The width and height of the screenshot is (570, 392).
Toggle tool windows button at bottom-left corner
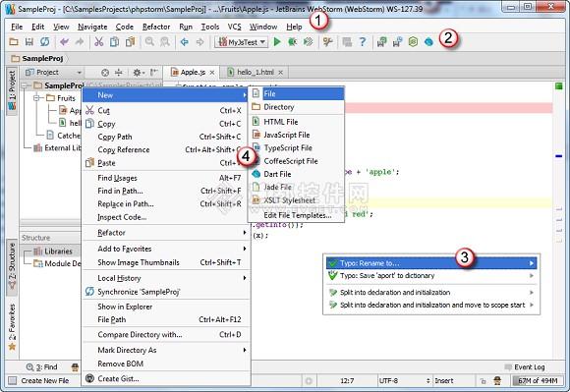point(13,380)
